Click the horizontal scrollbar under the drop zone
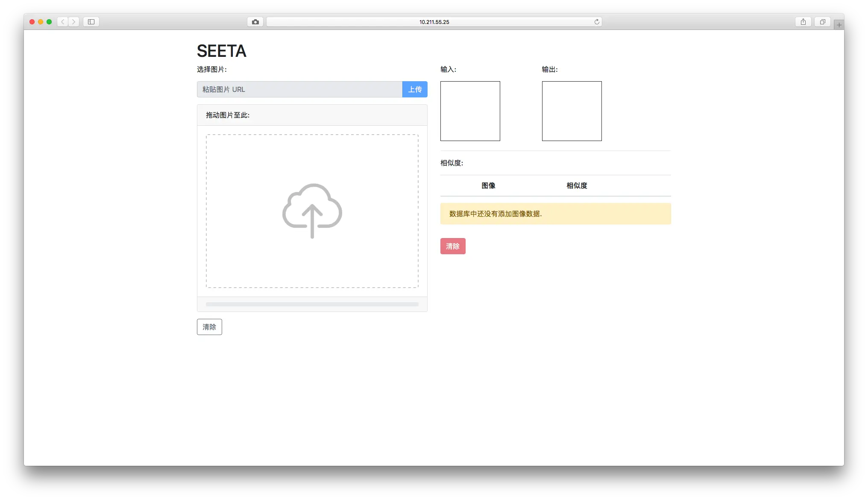868x500 pixels. click(312, 304)
